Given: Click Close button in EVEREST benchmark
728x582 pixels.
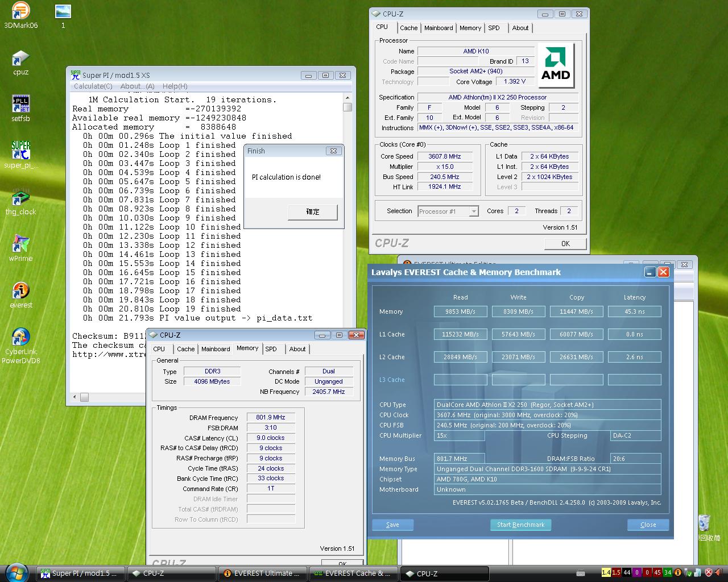Looking at the screenshot, I should [648, 525].
